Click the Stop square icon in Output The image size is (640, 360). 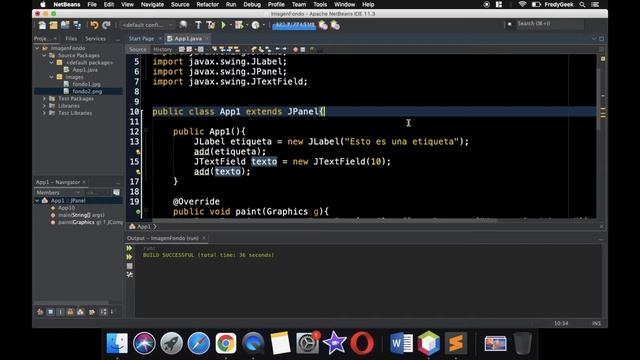tap(129, 266)
